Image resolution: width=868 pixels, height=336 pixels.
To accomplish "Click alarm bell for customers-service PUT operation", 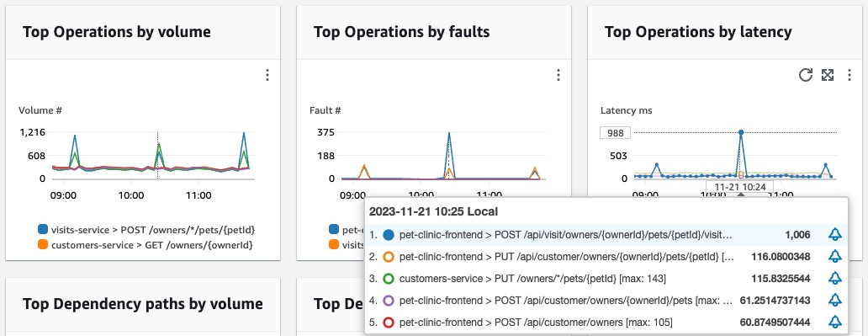I will (x=835, y=279).
